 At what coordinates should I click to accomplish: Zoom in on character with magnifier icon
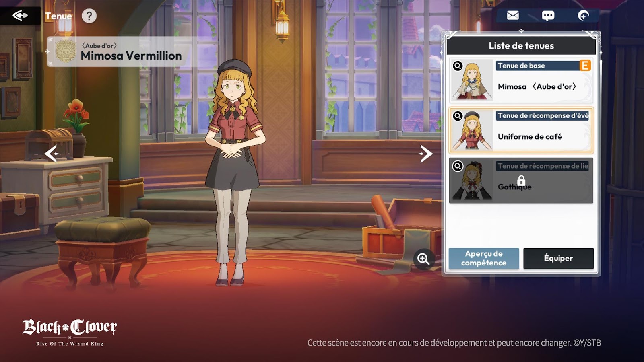click(x=423, y=259)
